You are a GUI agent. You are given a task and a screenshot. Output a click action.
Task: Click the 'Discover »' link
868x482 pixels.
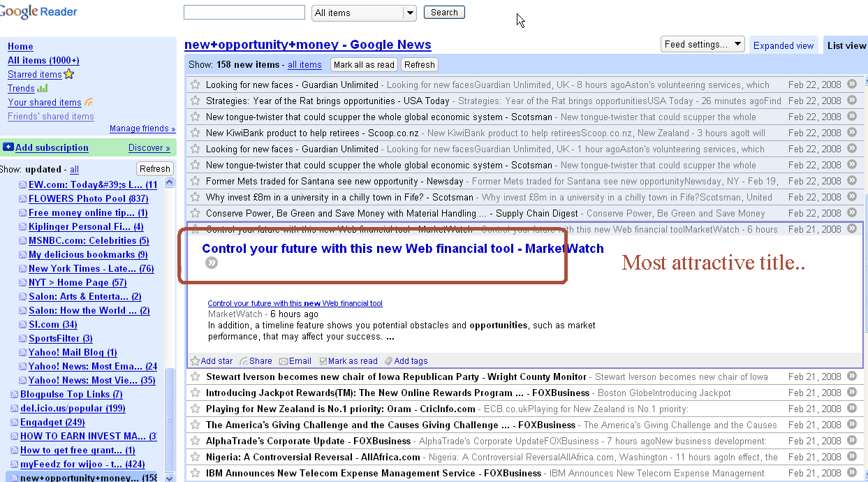coord(149,147)
